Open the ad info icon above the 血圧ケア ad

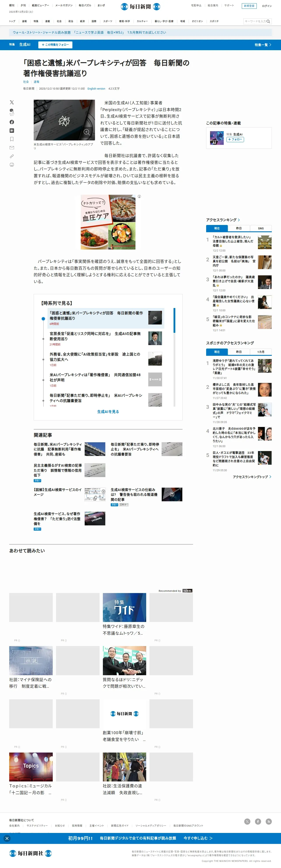[x=139, y=197]
